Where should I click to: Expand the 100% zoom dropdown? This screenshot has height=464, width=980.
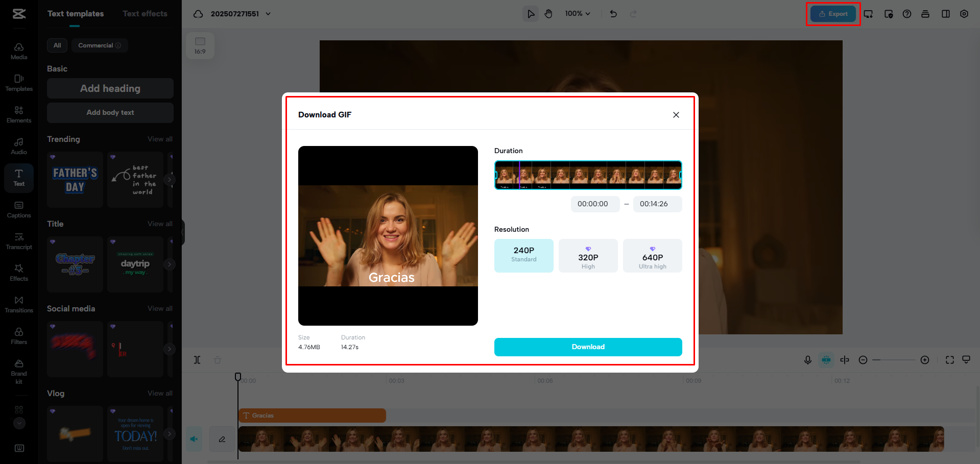point(577,14)
